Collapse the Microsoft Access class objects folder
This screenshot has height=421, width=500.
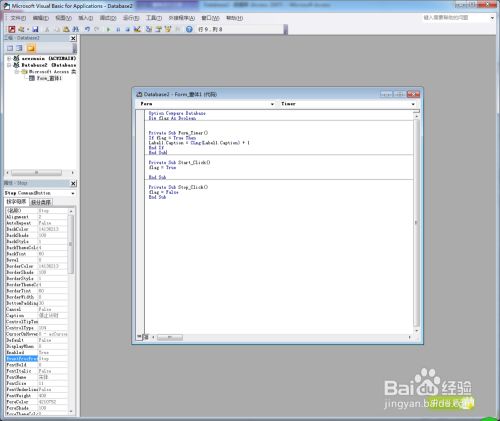point(16,72)
